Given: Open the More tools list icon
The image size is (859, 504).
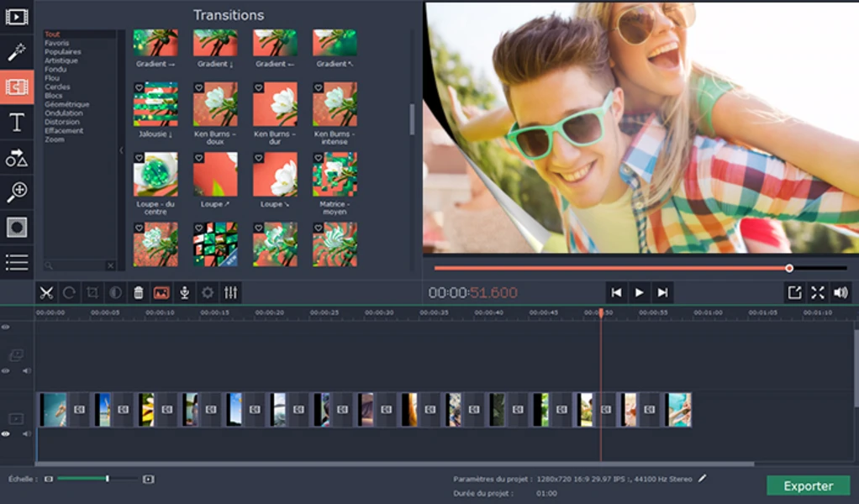Looking at the screenshot, I should click(16, 263).
